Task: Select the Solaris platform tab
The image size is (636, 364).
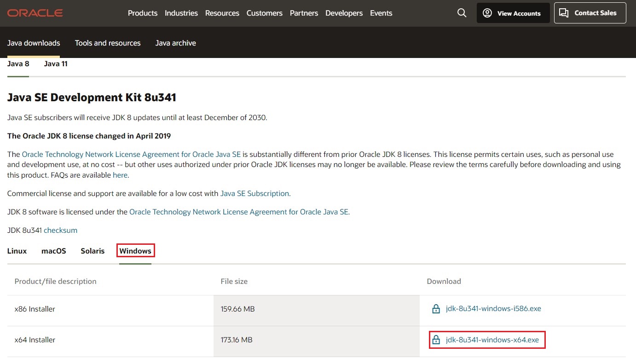Action: click(x=93, y=251)
